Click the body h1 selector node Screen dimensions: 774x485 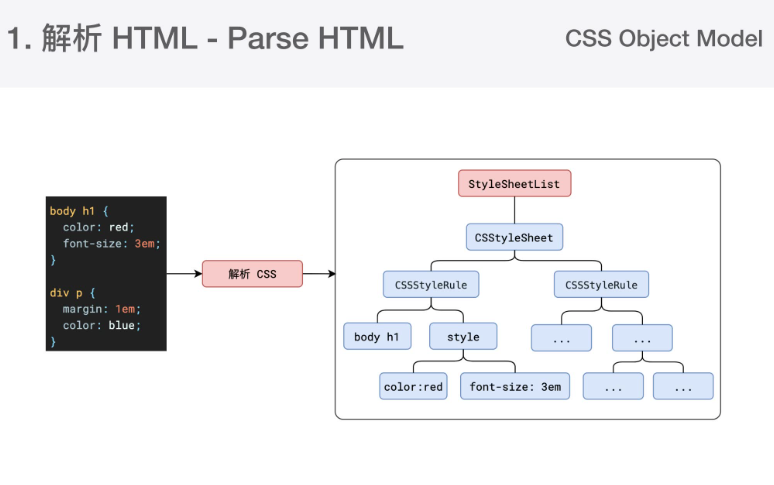click(376, 337)
